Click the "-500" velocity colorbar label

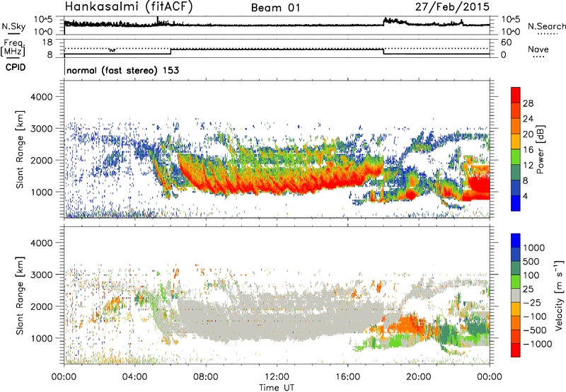tap(535, 330)
